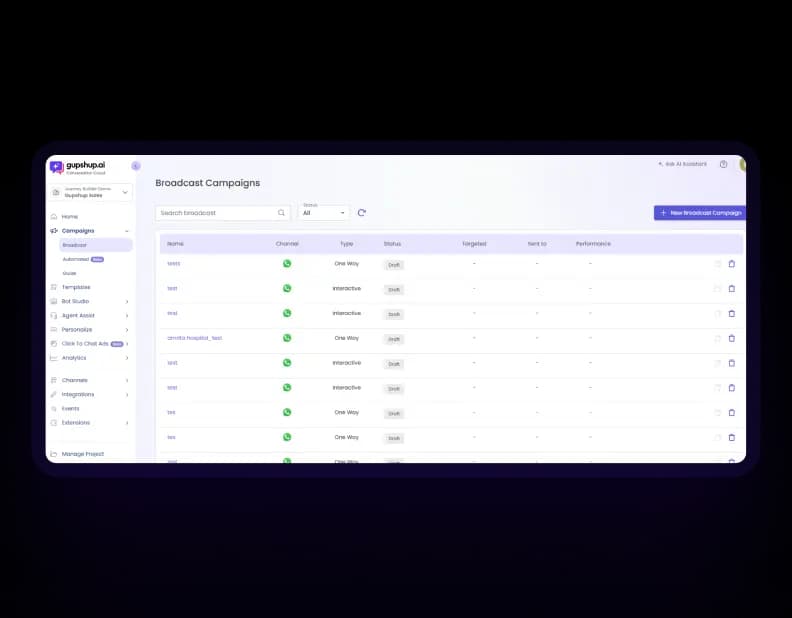Click WhatsApp channel icon in first row

tap(287, 264)
